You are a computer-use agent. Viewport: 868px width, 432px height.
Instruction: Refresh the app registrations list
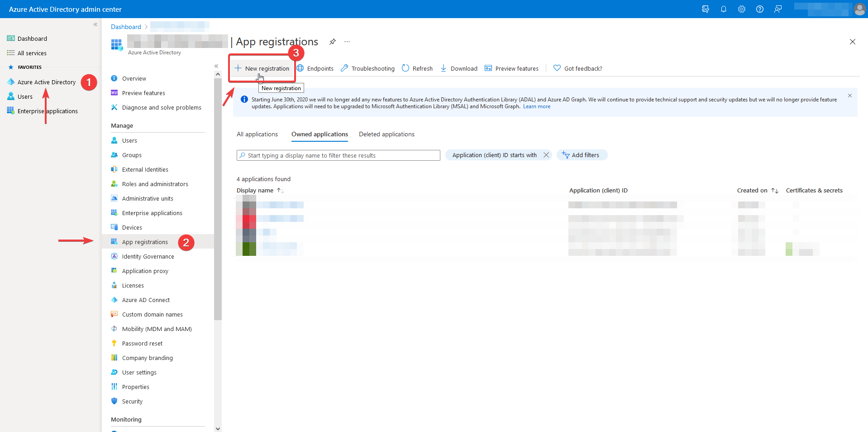click(x=417, y=68)
